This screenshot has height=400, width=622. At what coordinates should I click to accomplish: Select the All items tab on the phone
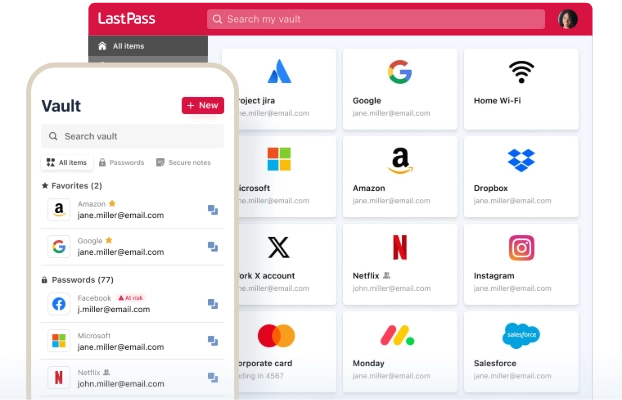click(x=67, y=162)
